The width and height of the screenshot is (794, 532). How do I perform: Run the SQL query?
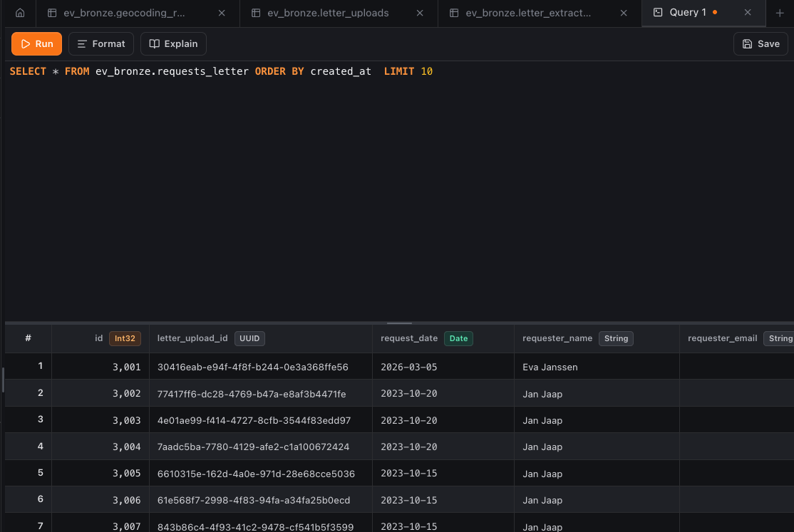(36, 44)
